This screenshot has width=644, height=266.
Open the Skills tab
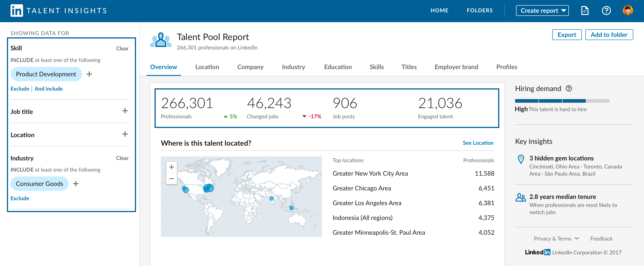click(376, 67)
